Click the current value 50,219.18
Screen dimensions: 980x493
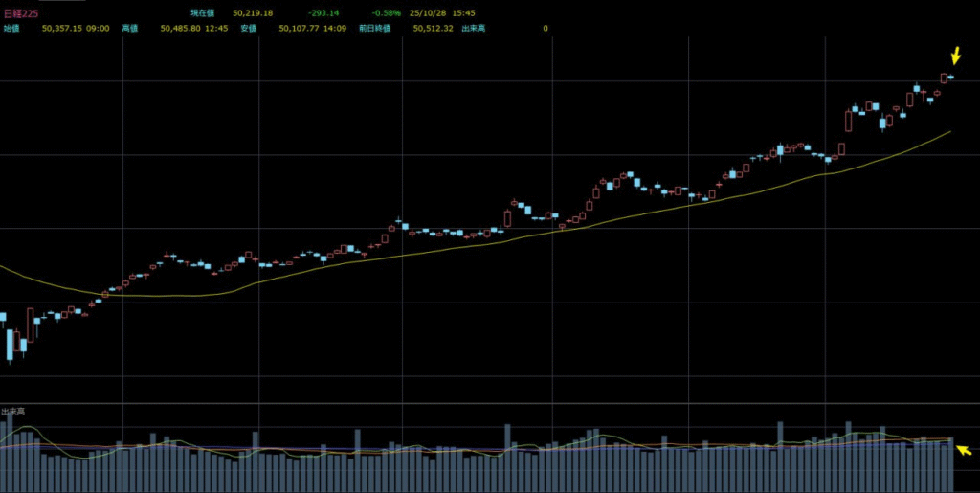[x=253, y=13]
